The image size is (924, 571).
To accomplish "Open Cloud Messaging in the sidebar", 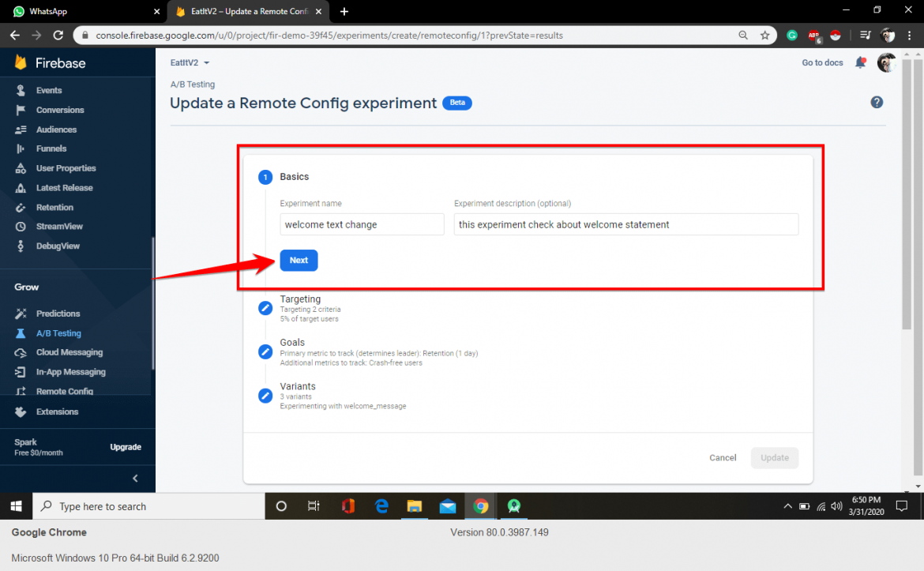I will tap(69, 352).
